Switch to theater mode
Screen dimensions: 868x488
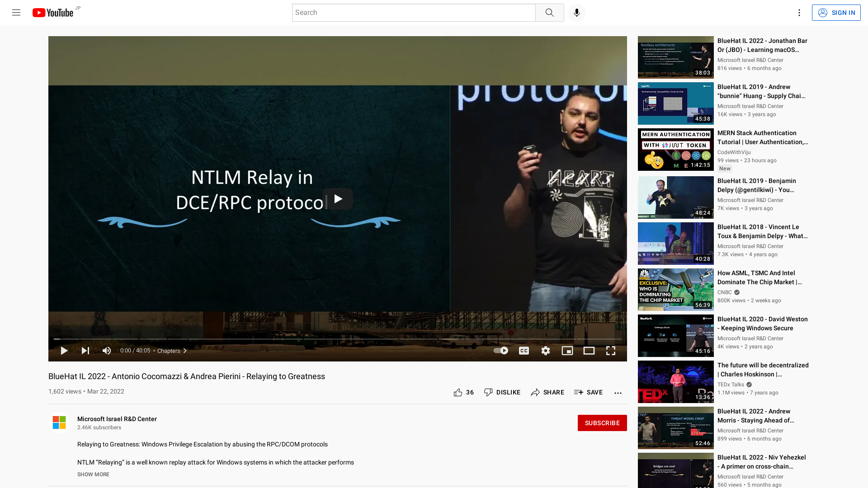point(589,351)
